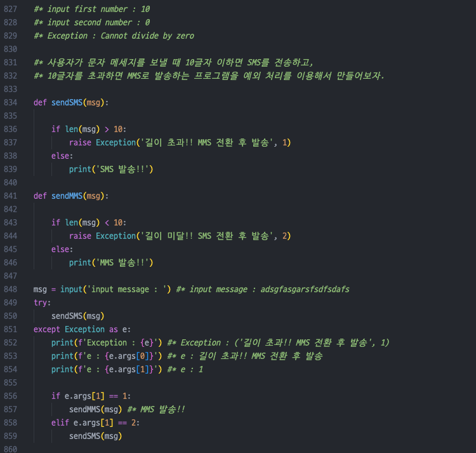Click print('MMS 발송!!') statement
The height and width of the screenshot is (453, 476).
pos(111,262)
